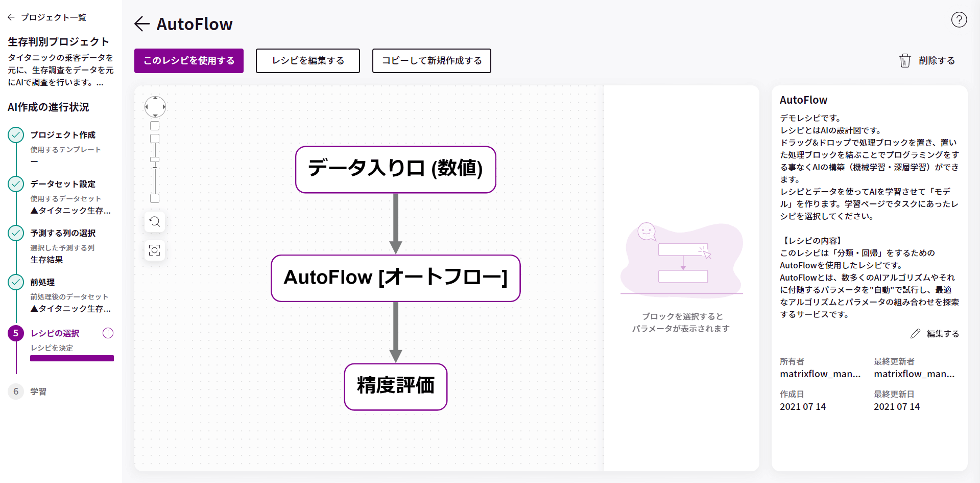
Task: Click the 最終更新日 date 2021 07 14
Action: coord(897,407)
